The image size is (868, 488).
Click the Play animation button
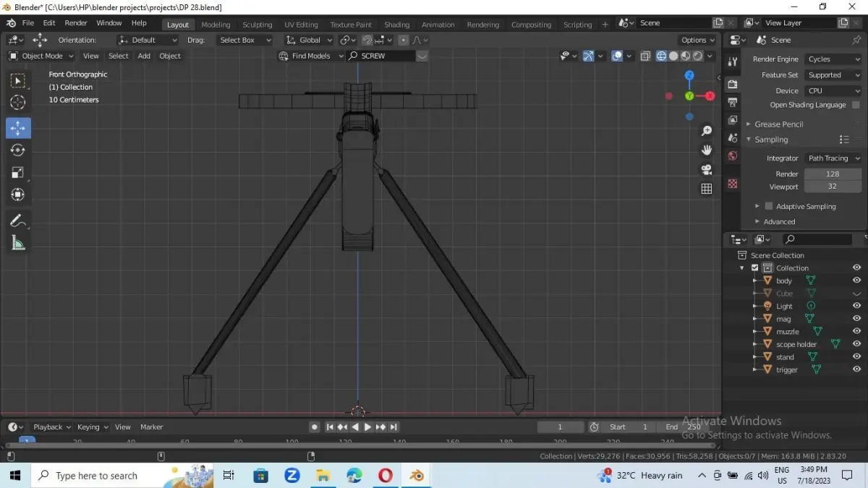point(367,427)
